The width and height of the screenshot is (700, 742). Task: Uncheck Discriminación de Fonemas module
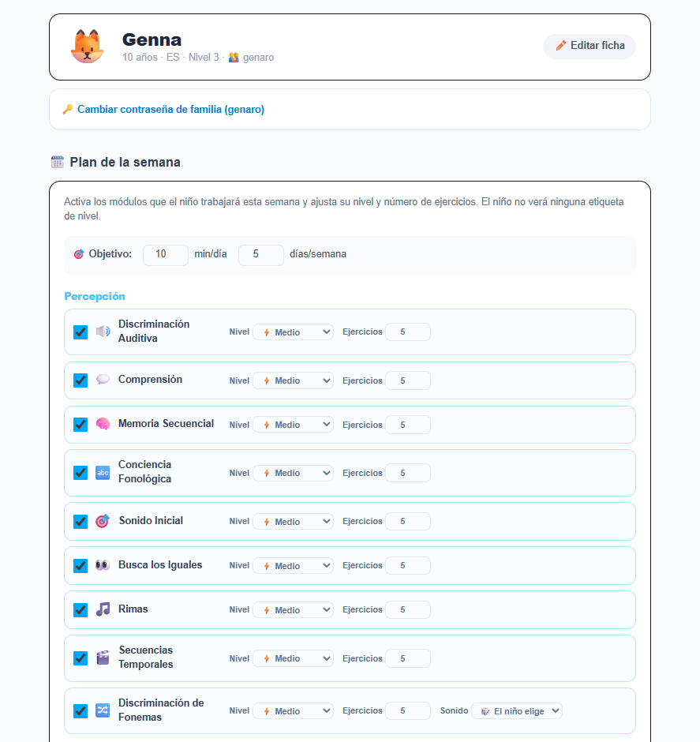click(80, 710)
